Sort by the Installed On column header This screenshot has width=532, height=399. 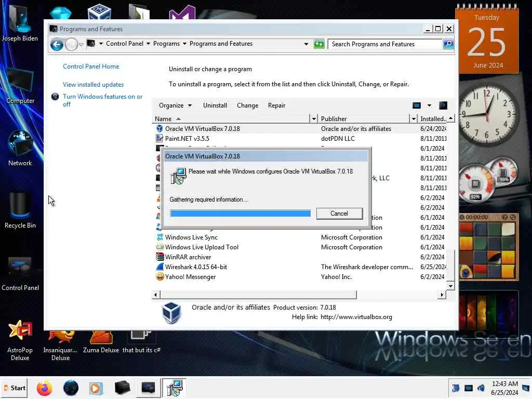tap(433, 119)
